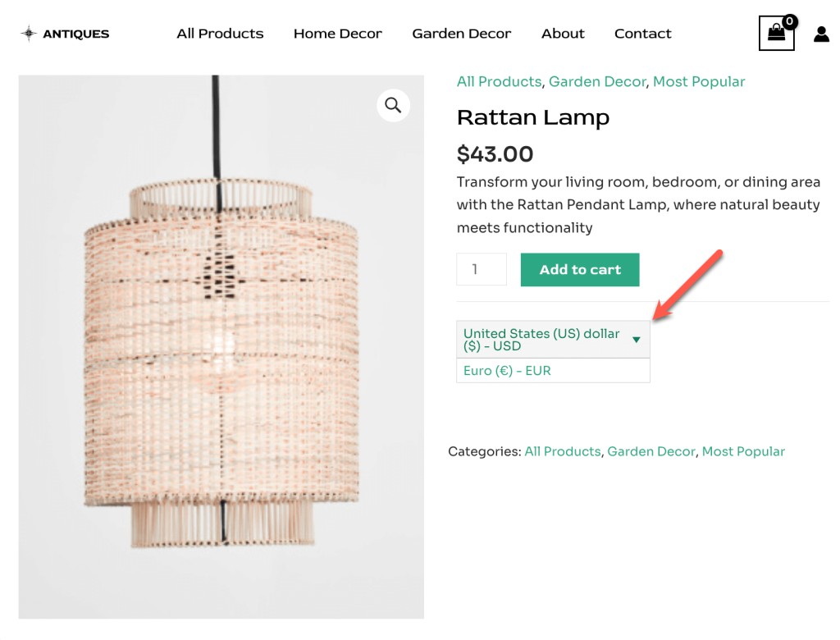Click the user account profile icon
The width and height of the screenshot is (840, 640).
coord(821,34)
